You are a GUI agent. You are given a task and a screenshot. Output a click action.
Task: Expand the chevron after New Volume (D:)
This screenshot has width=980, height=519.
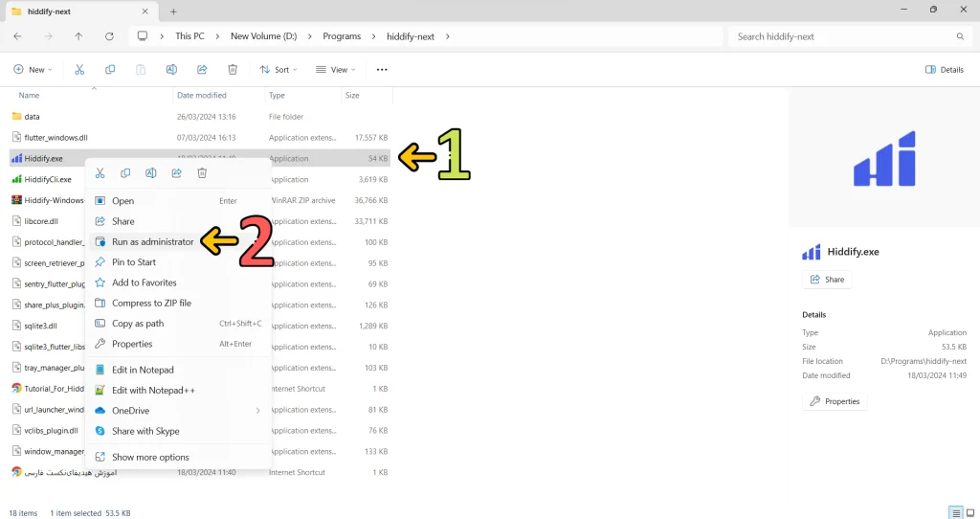point(309,36)
